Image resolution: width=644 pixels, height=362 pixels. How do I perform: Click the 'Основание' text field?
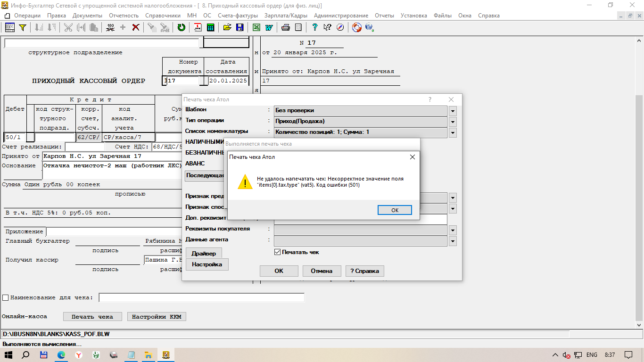112,170
